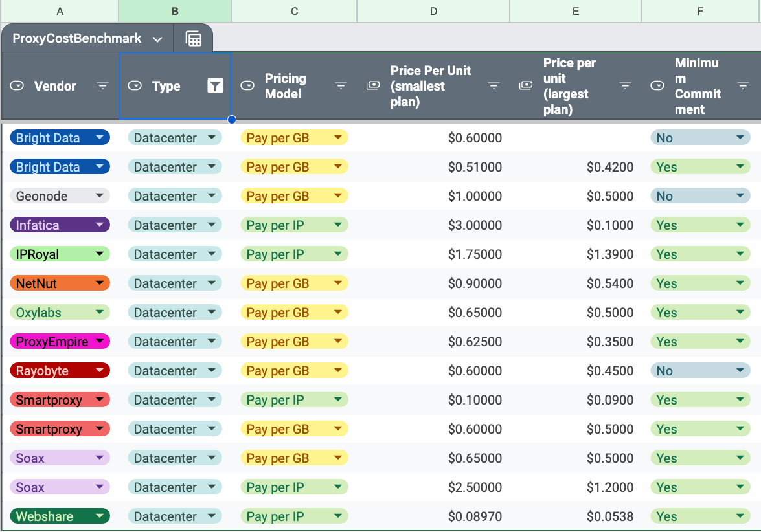This screenshot has width=761, height=532.
Task: Click the dropdown type icon beside Type header
Action: (135, 86)
